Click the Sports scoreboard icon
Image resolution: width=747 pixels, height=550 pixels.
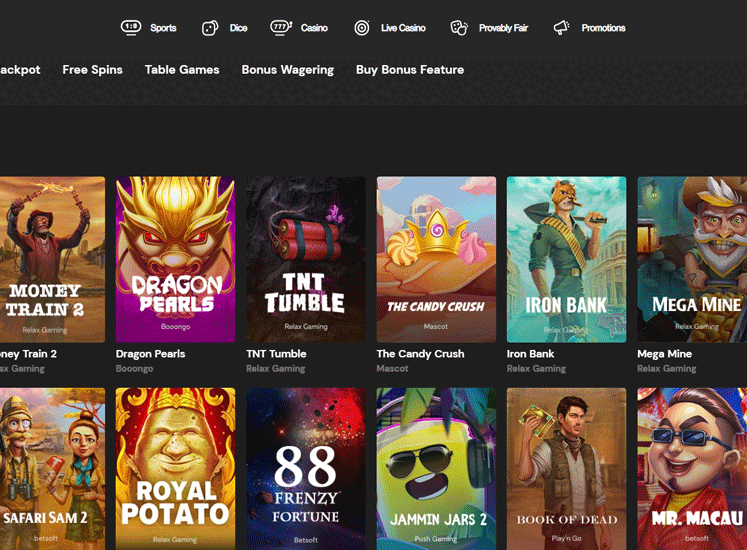131,28
